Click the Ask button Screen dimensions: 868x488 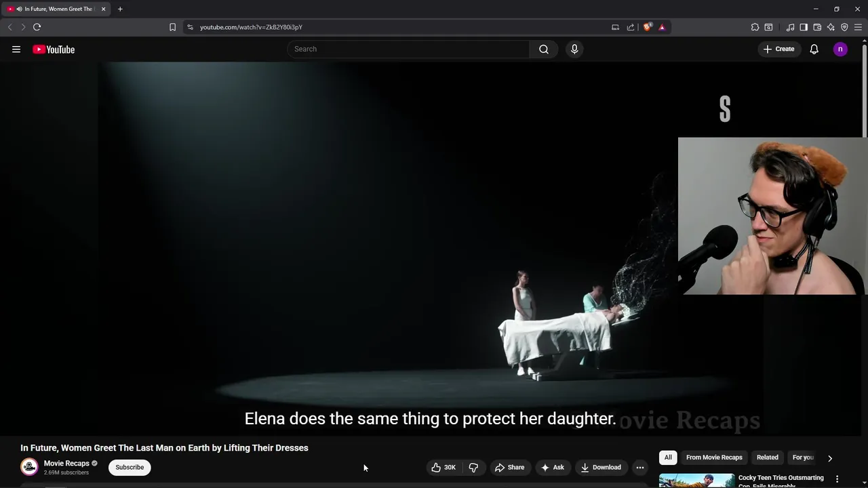552,467
